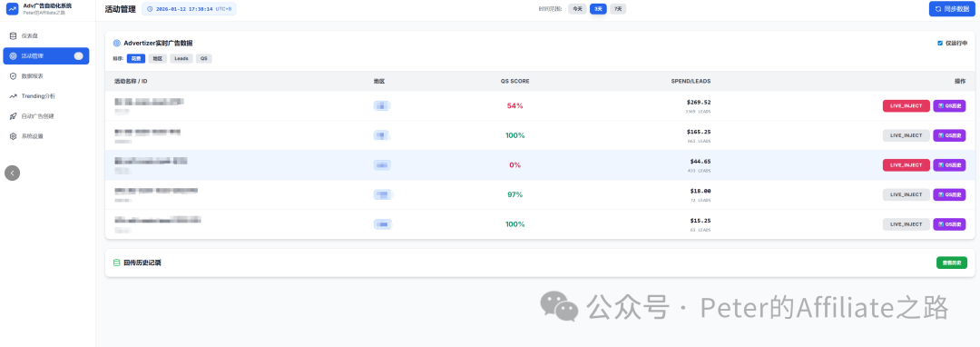This screenshot has width=980, height=347.
Task: Click the gear icon next to 系统设置
Action: pyautogui.click(x=13, y=135)
